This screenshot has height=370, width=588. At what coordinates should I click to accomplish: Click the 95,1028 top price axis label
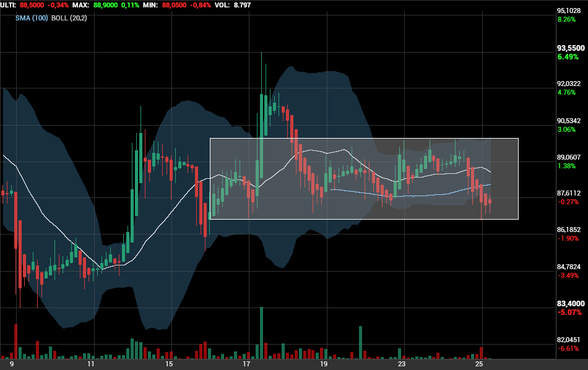(569, 11)
